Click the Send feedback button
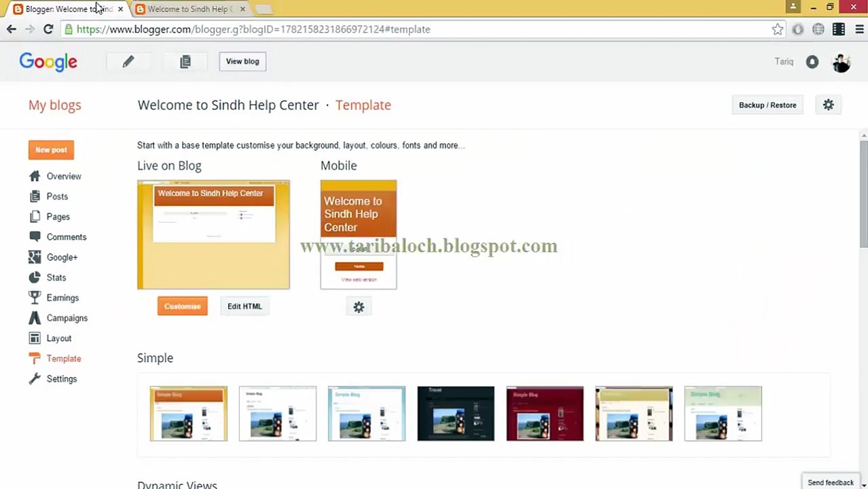Viewport: 868px width, 489px height. pos(831,482)
